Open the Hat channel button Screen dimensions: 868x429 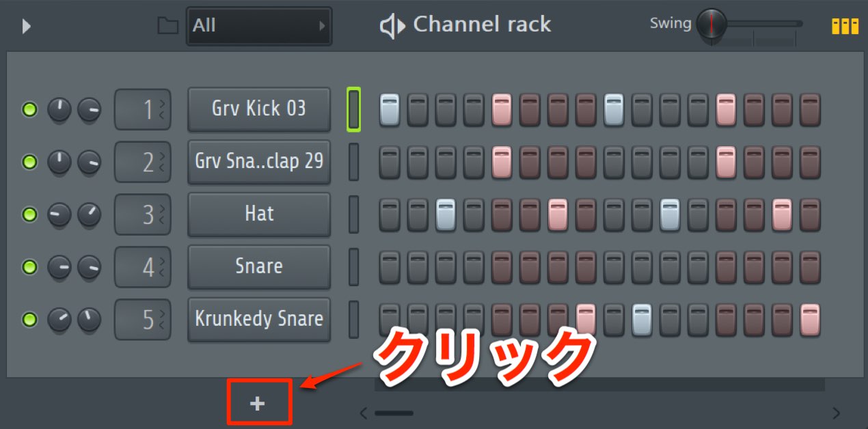(x=259, y=214)
